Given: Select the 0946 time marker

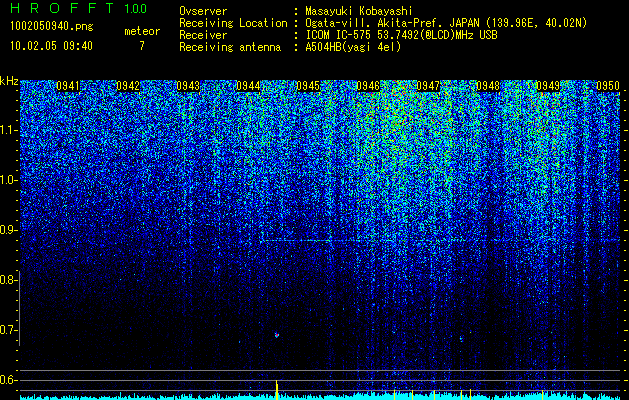Looking at the screenshot, I should (x=368, y=86).
